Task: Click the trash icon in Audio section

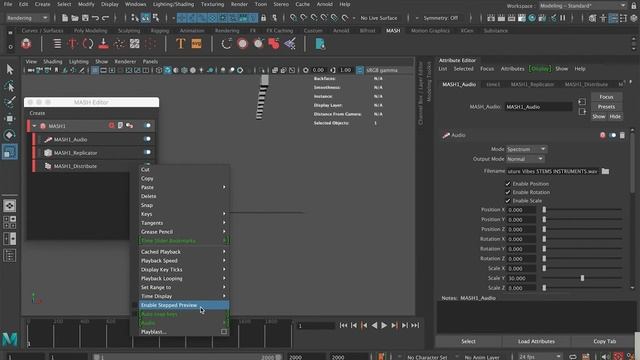Action: 622,135
